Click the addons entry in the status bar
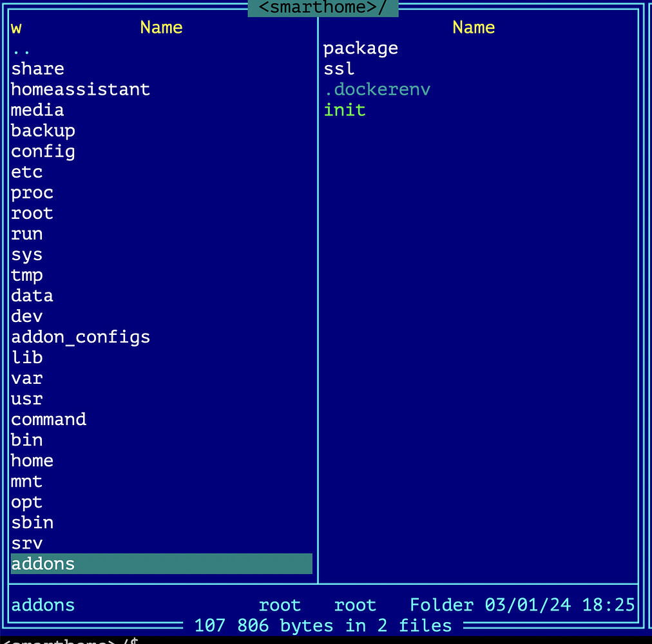Screen dimensions: 652x644 (43, 605)
